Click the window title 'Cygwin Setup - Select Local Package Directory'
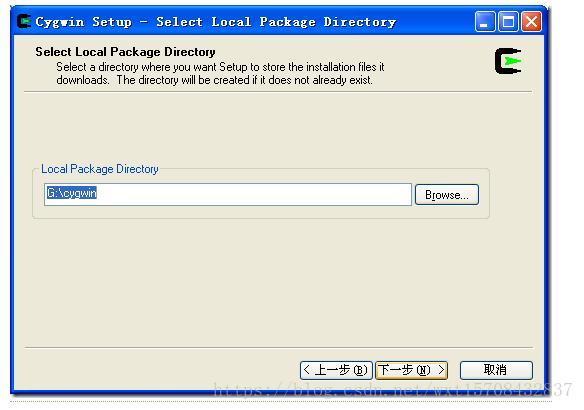The width and height of the screenshot is (584, 410). click(x=215, y=22)
